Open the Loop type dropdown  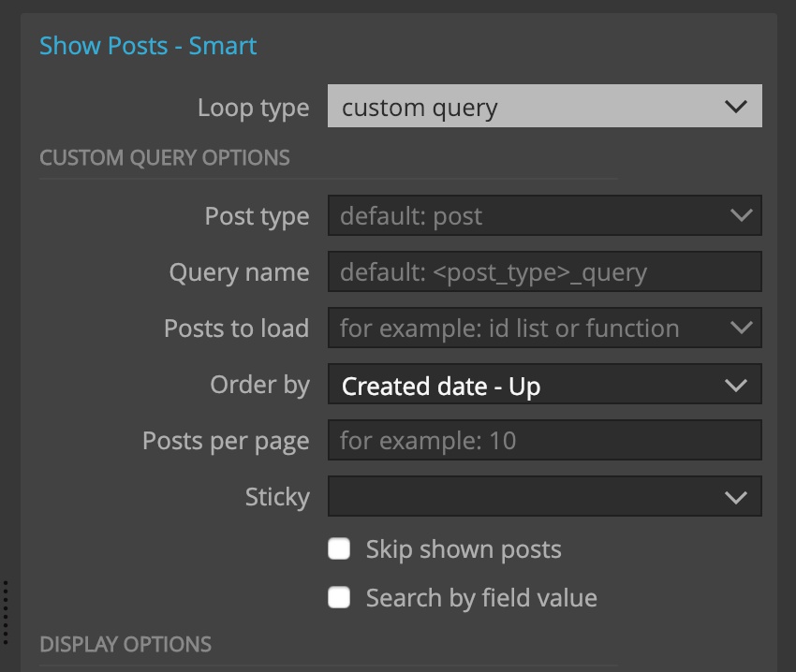[544, 106]
